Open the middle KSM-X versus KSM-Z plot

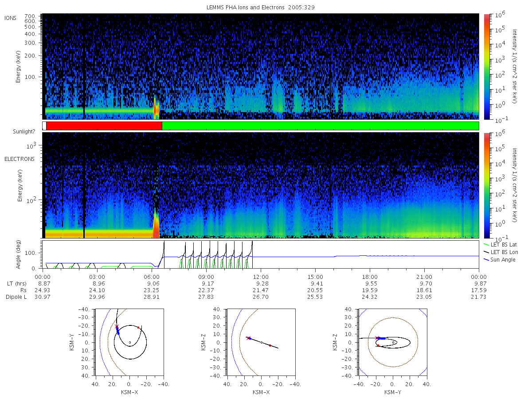[261, 342]
